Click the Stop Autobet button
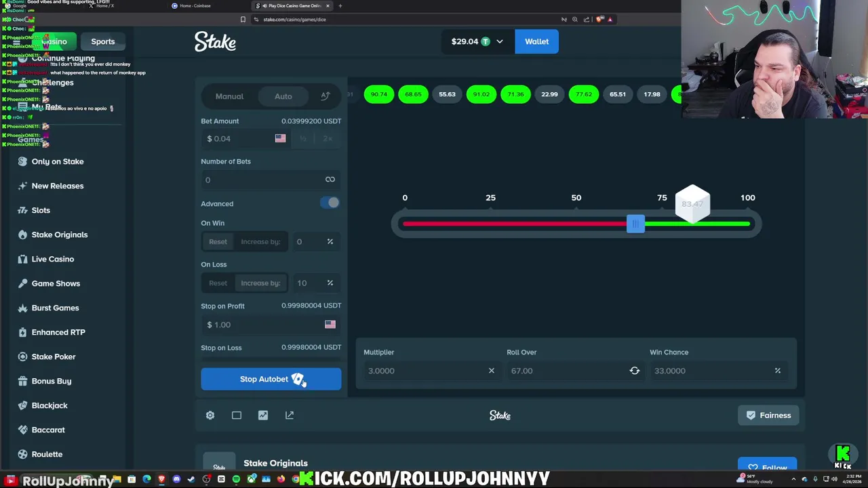The width and height of the screenshot is (868, 488). click(271, 379)
